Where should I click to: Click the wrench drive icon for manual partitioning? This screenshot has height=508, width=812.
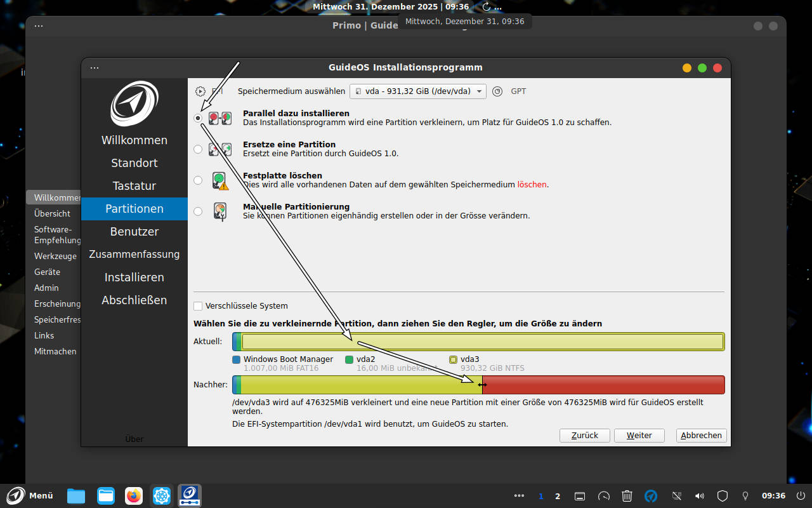220,211
